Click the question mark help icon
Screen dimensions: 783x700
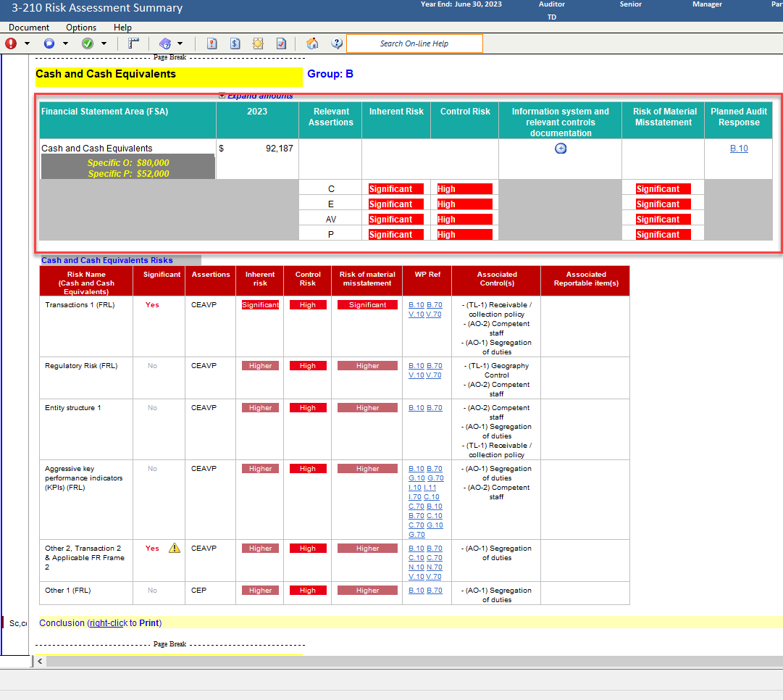(x=337, y=43)
